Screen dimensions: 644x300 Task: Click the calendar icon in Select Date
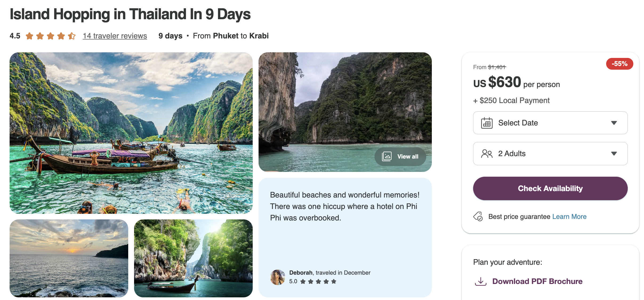[x=487, y=123]
